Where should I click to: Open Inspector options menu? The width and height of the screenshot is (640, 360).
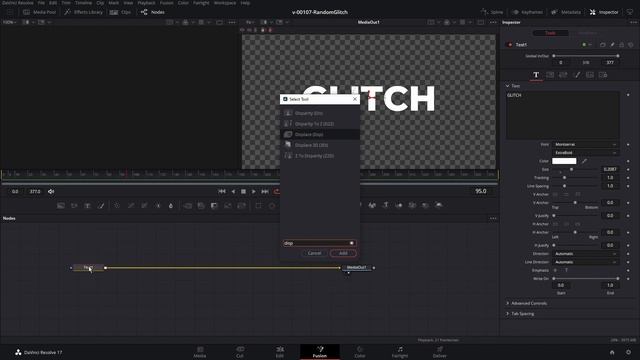[633, 22]
